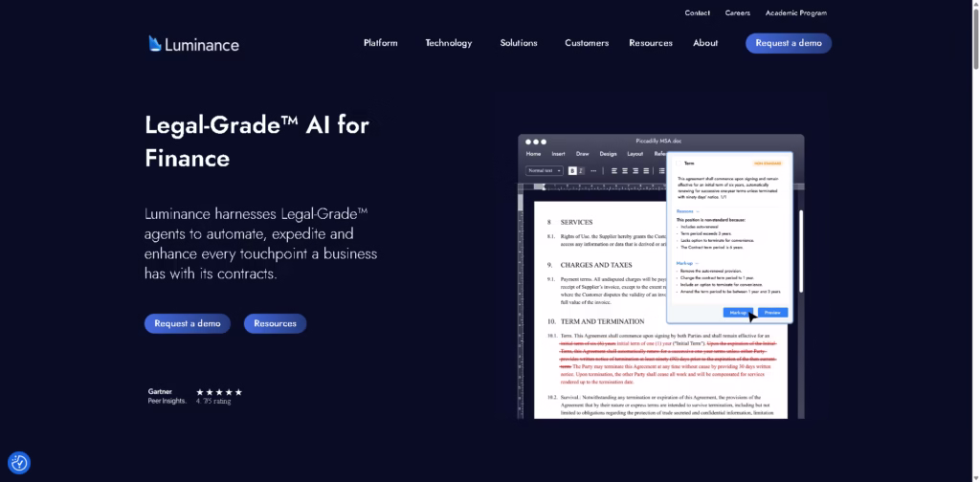Open the About menu
This screenshot has height=482, width=980.
(x=705, y=43)
